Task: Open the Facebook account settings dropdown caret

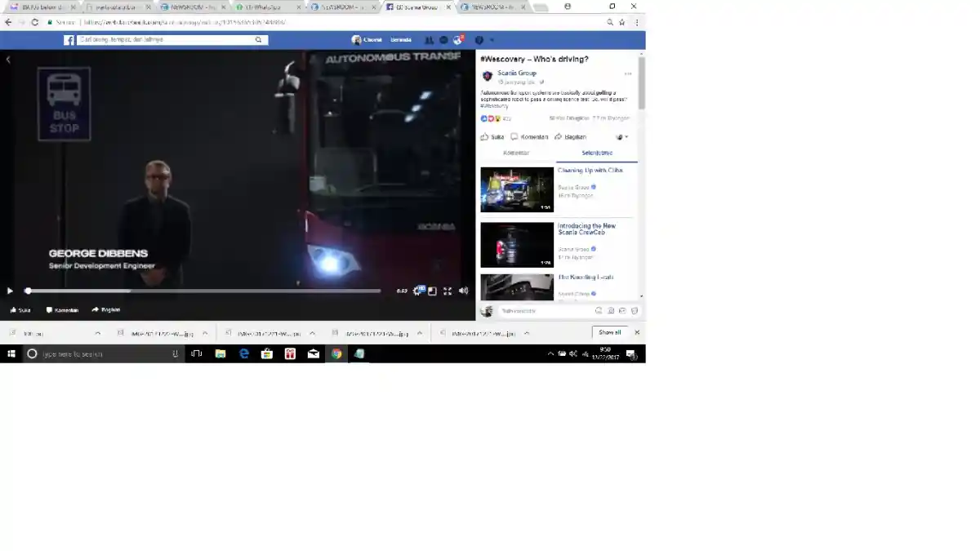Action: (492, 39)
